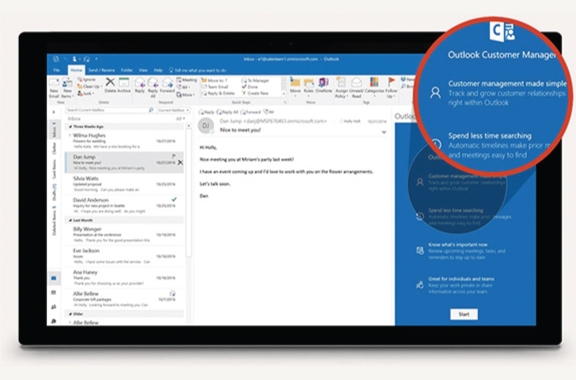
Task: Expand the message header chevron
Action: tap(384, 132)
